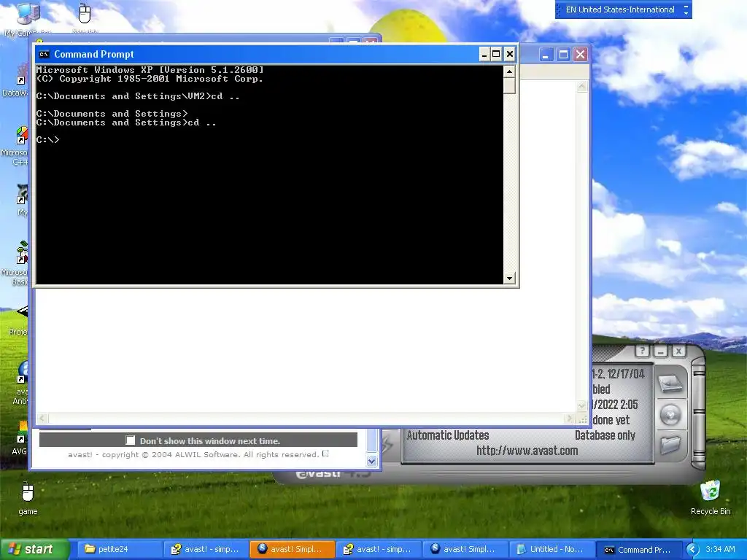
Task: Show hidden tray icons with the arrow
Action: (x=692, y=550)
